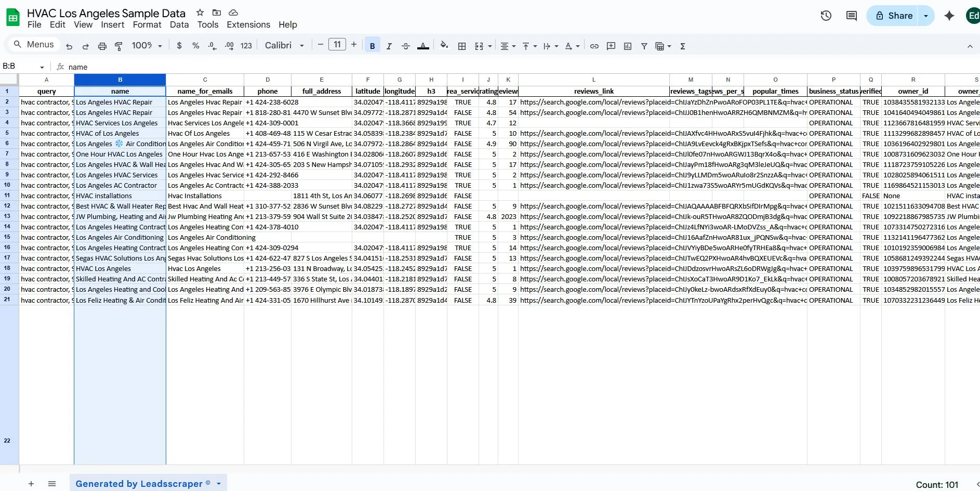Open sheet tab options arrow
The width and height of the screenshot is (980, 491).
219,484
